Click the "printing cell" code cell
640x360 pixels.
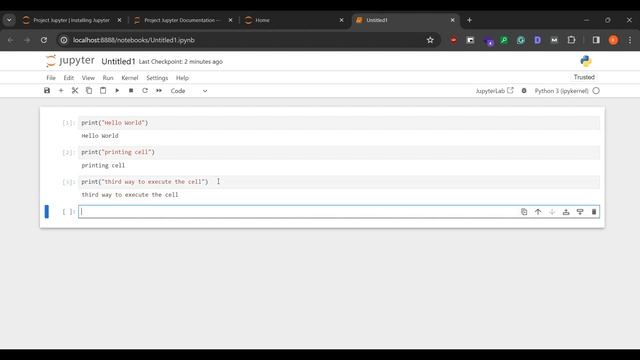[339, 152]
